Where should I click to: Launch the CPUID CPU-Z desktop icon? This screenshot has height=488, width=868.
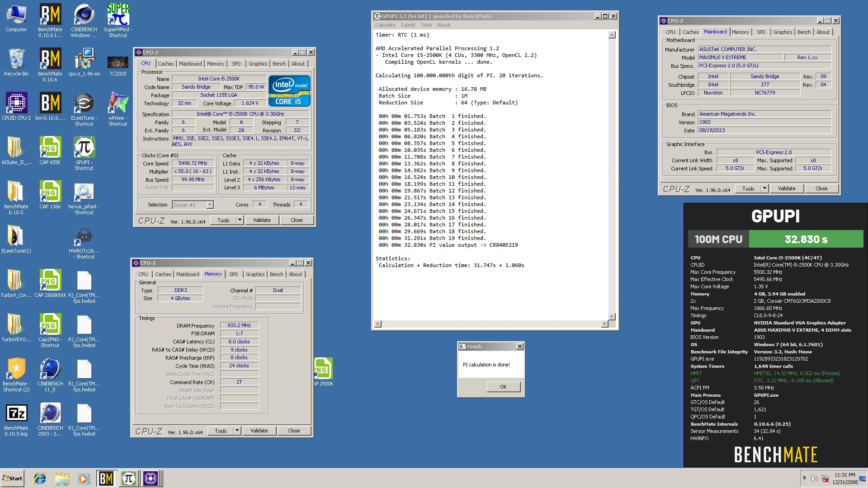point(16,107)
